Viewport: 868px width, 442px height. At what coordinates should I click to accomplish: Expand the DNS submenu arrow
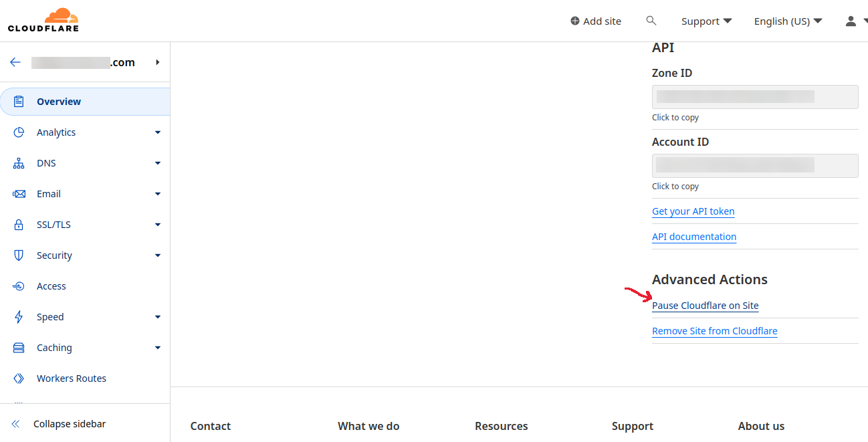(x=158, y=163)
